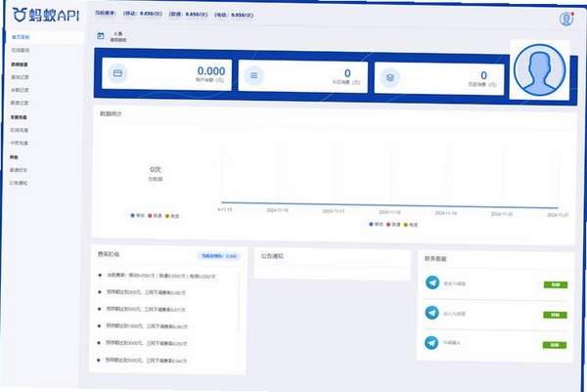The width and height of the screenshot is (587, 392).
Task: Open the user avatar icon in the top bar
Action: coord(566,19)
